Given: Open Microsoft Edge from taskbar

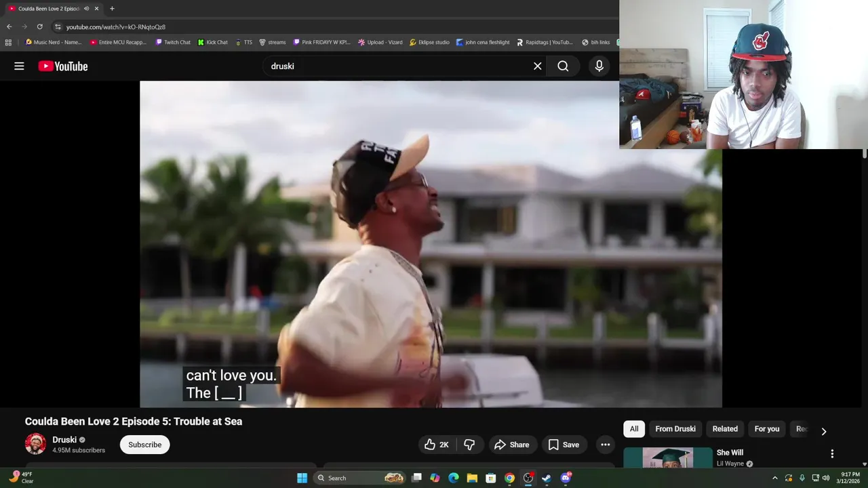Looking at the screenshot, I should pyautogui.click(x=453, y=478).
